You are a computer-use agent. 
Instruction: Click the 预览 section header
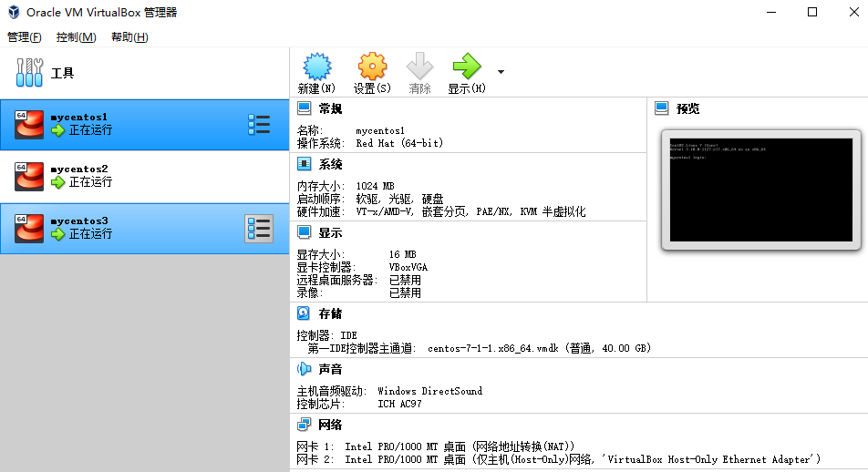click(687, 108)
